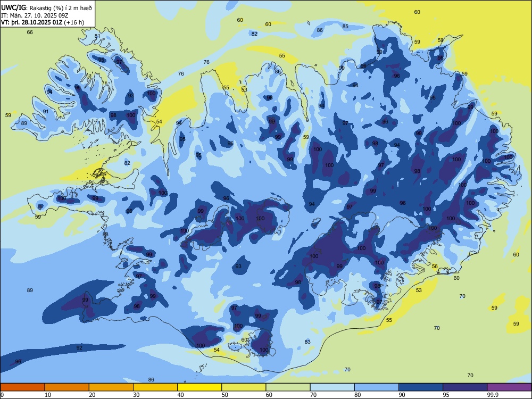Select the humidity value '83' on the map

click(x=307, y=342)
